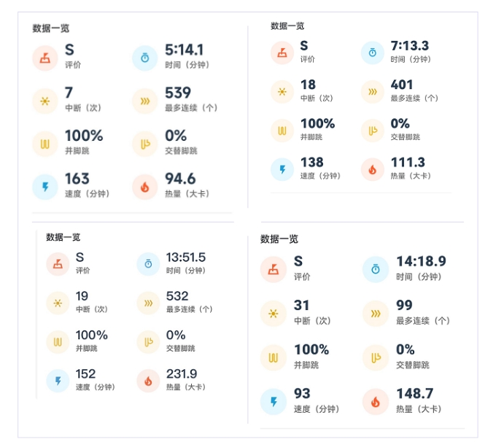Click the sun-shaped interruption icon beside 18

[x=282, y=92]
